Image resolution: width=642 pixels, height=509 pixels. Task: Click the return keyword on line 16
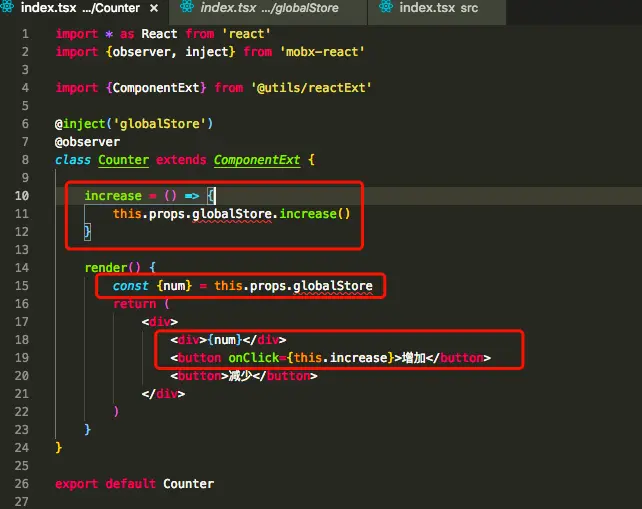[x=135, y=304]
